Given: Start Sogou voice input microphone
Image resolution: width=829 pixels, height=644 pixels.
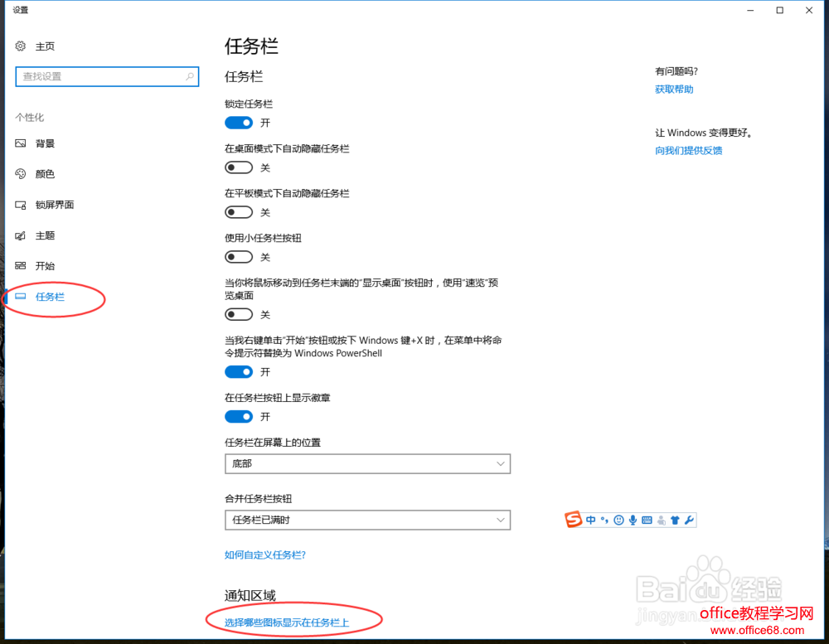Looking at the screenshot, I should tap(633, 521).
